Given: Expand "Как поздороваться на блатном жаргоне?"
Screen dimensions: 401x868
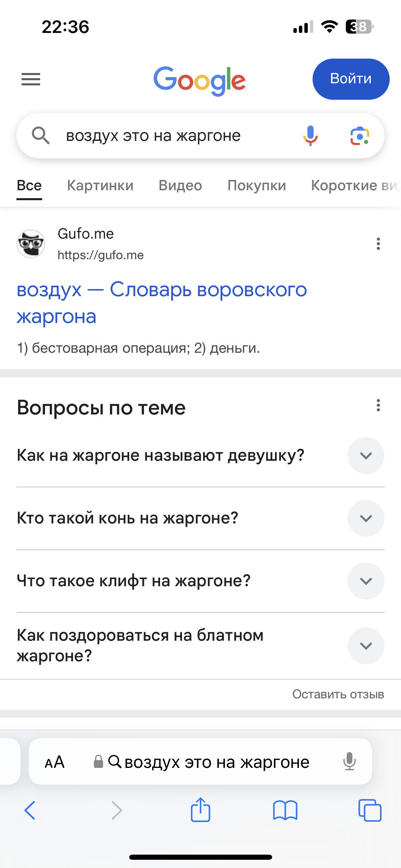Looking at the screenshot, I should coord(366,646).
